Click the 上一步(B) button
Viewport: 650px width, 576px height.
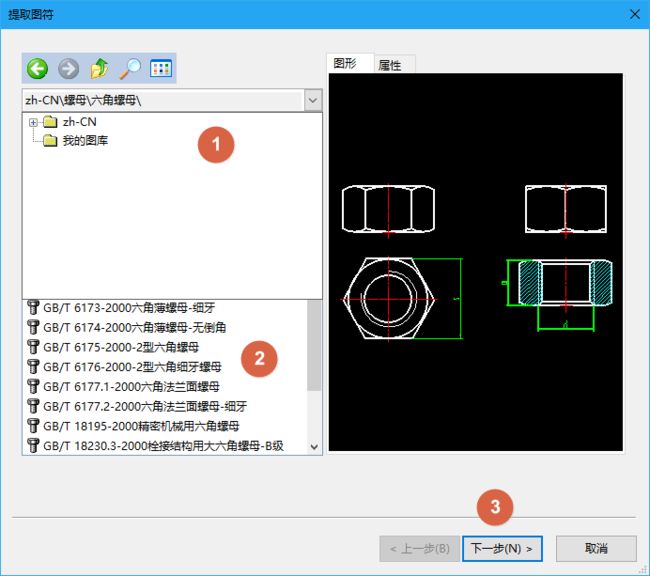coord(420,549)
